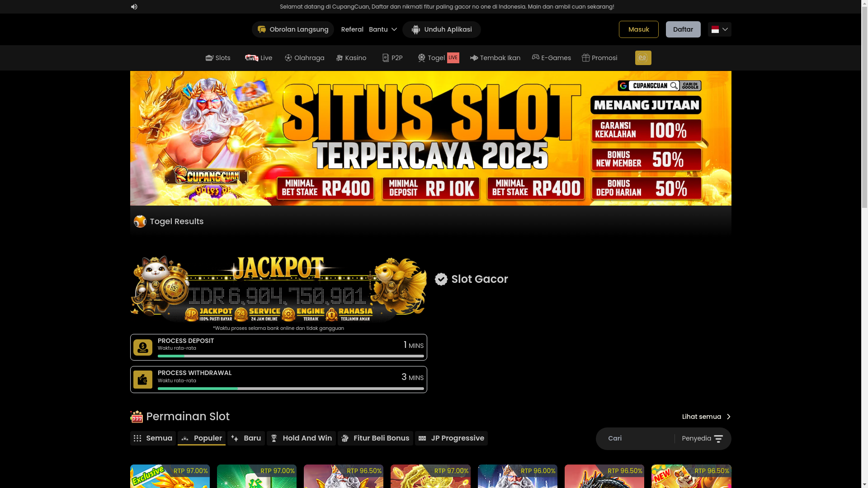Select the Populer filter tab

point(202,438)
